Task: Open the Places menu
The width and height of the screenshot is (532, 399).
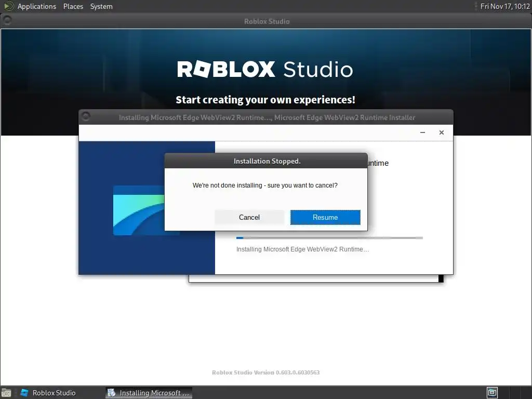Action: coord(73,6)
